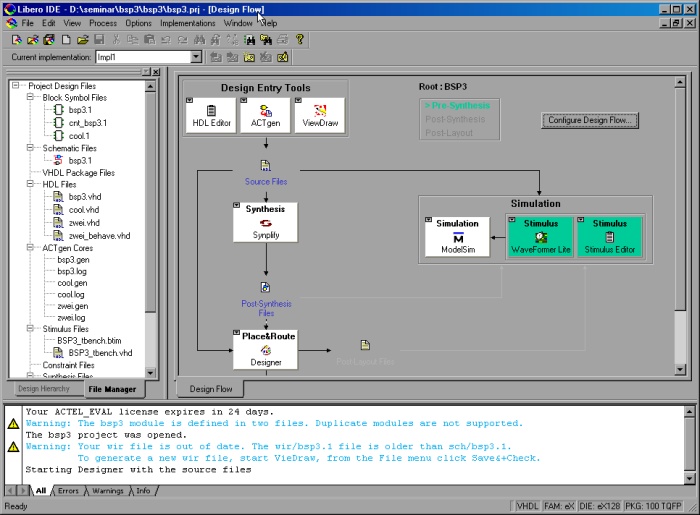
Task: Switch to the Warnings log tab
Action: [108, 490]
